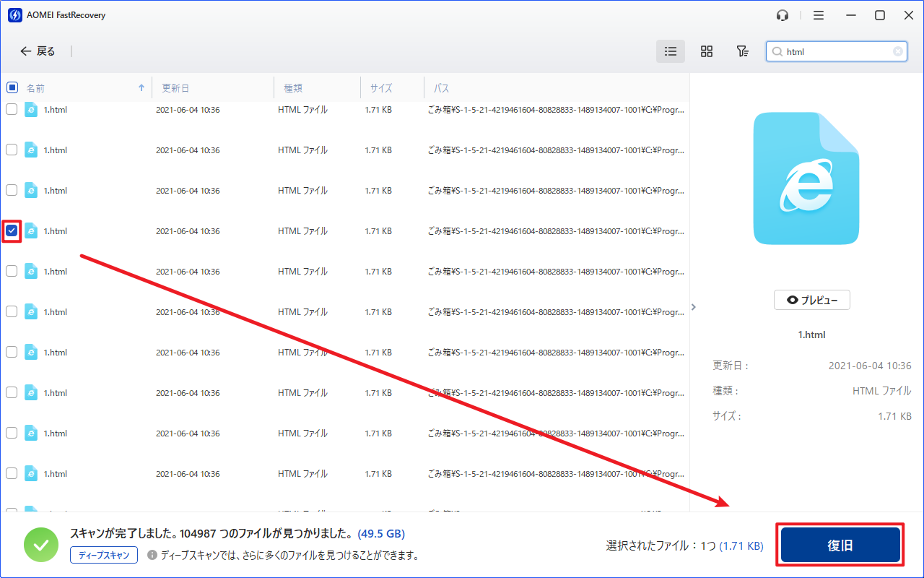Open the hamburger menu in title bar
Image resolution: width=924 pixels, height=578 pixels.
(819, 15)
